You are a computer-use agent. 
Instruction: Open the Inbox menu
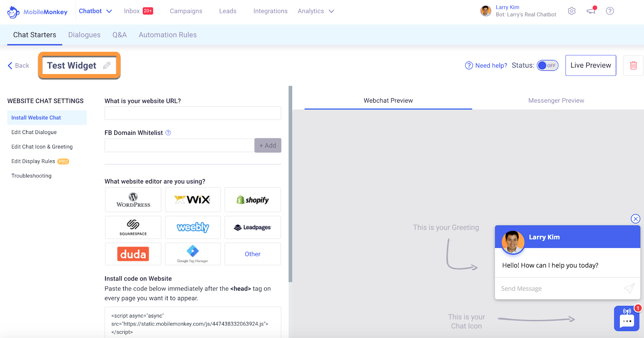click(x=132, y=11)
